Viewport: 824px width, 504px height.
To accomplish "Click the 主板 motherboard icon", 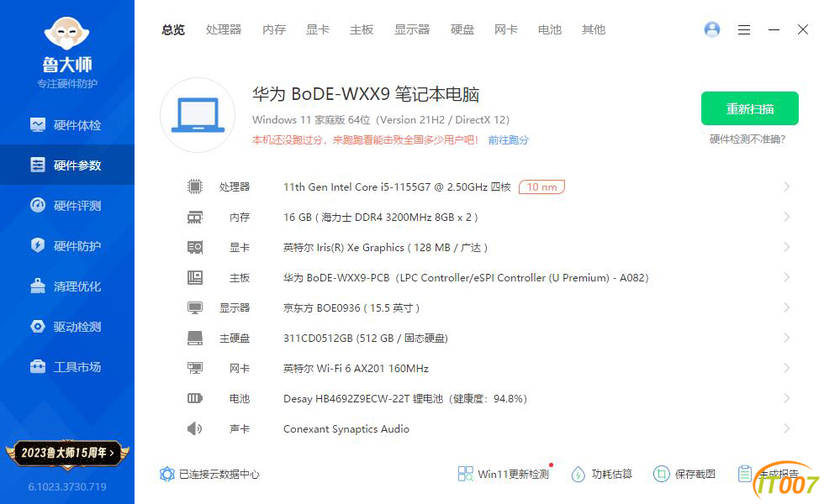I will [195, 277].
